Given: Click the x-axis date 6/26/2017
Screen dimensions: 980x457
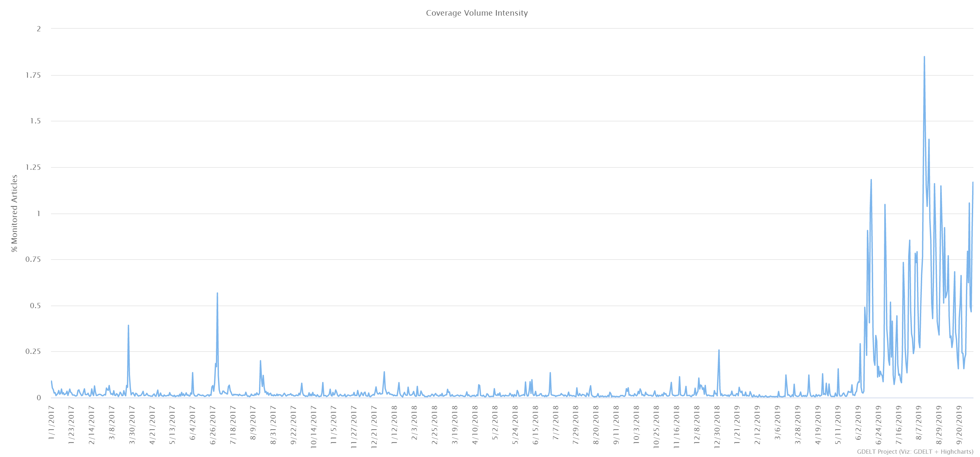Looking at the screenshot, I should (x=213, y=424).
